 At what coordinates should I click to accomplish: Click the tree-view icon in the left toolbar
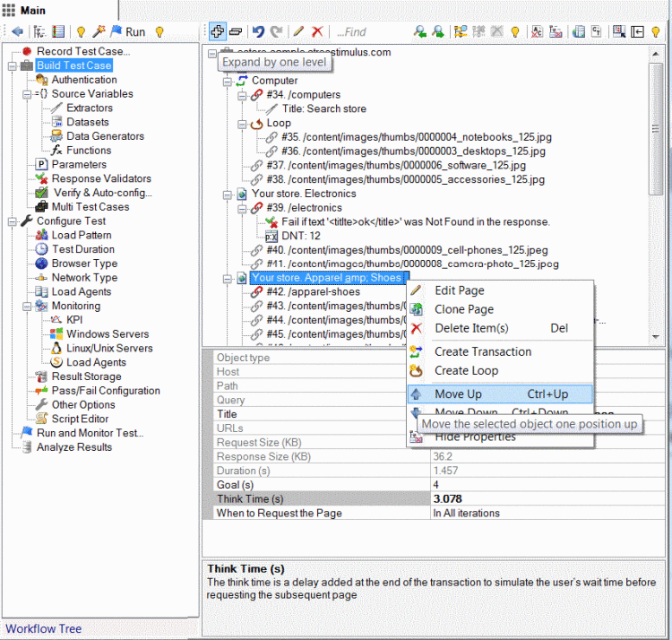pyautogui.click(x=39, y=31)
